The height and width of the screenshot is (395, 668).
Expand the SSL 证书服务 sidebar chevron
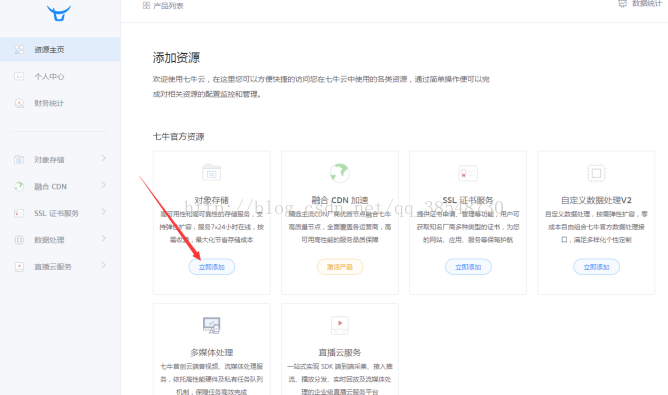104,212
